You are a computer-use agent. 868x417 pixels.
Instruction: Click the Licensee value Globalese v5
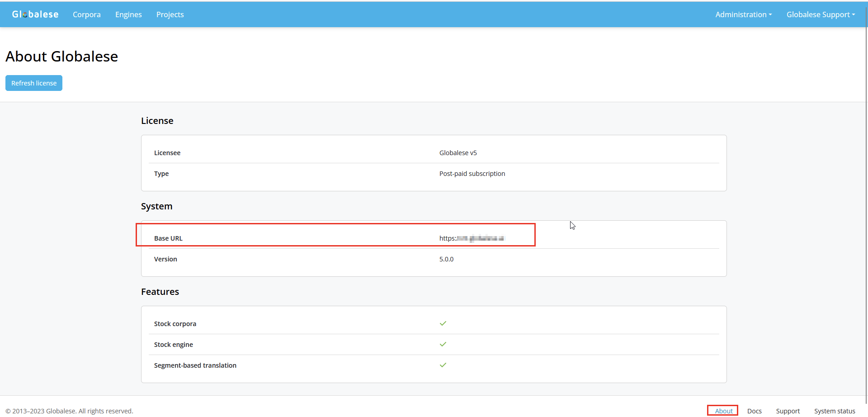458,153
